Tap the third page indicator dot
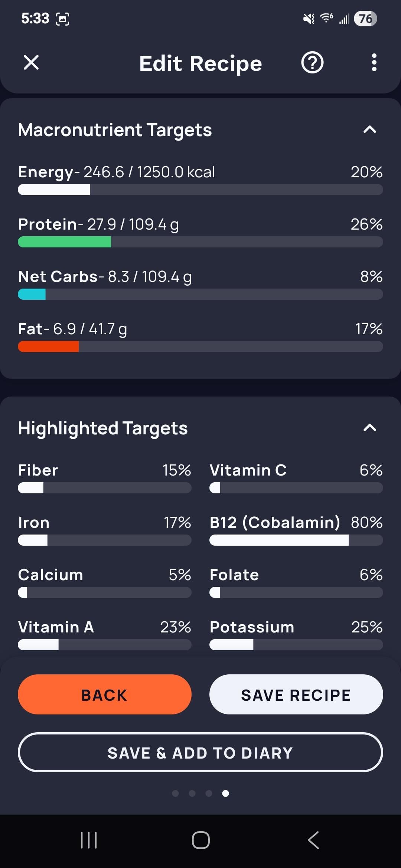This screenshot has width=401, height=868. [209, 793]
